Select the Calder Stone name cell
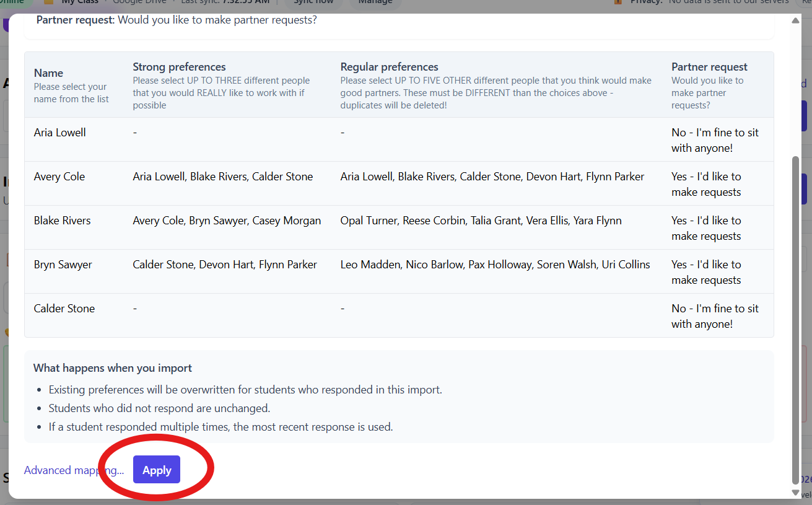Viewport: 812px width, 505px height. [64, 309]
